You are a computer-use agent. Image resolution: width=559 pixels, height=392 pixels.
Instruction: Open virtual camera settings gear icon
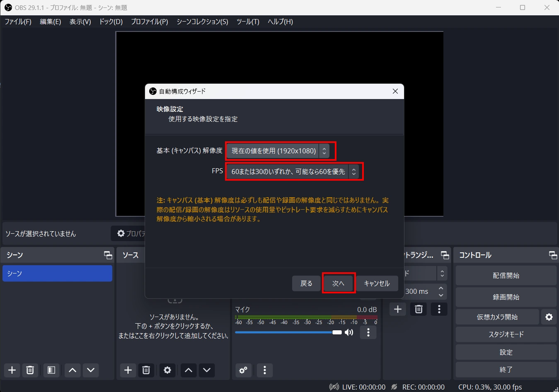click(x=549, y=317)
